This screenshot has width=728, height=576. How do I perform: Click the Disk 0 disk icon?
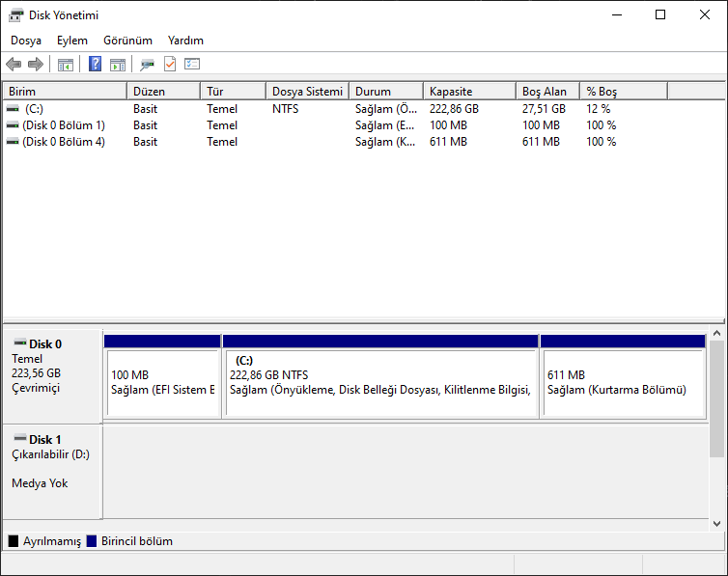20,343
